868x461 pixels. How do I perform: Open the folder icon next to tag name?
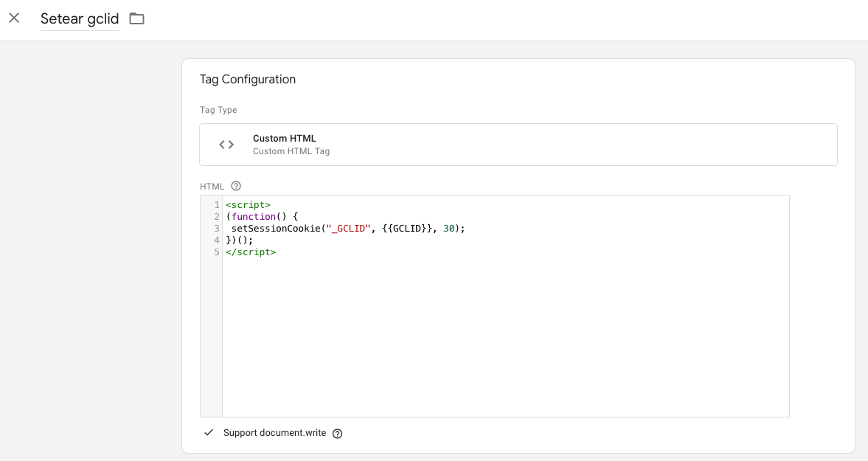click(136, 19)
